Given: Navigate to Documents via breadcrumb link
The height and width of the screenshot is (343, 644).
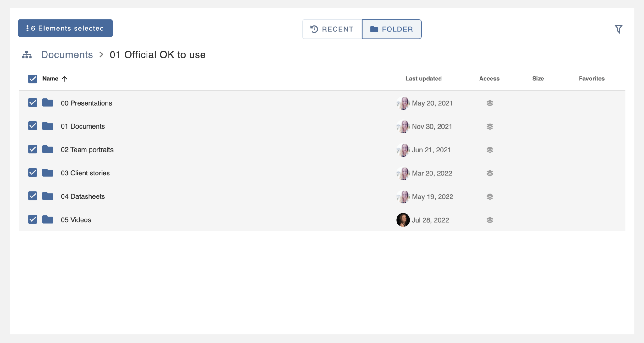Looking at the screenshot, I should coord(67,54).
